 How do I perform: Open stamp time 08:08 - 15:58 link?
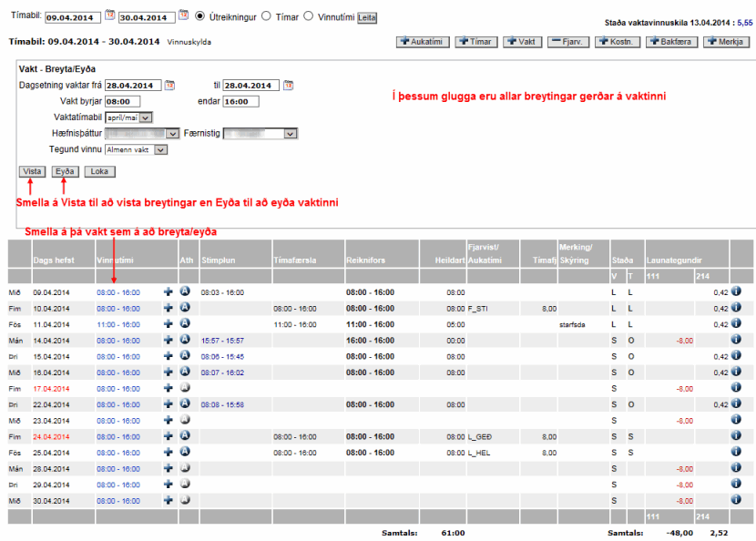(x=223, y=405)
